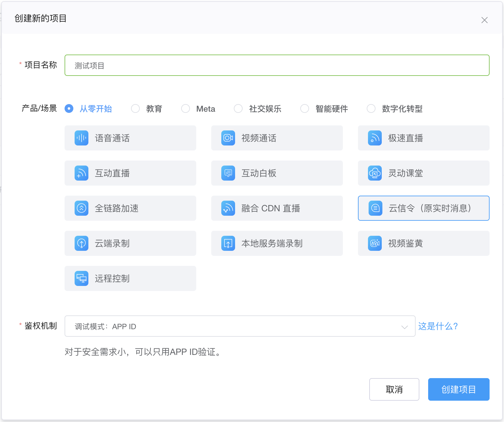
Task: Click the 项目名称 input field
Action: coord(277,65)
